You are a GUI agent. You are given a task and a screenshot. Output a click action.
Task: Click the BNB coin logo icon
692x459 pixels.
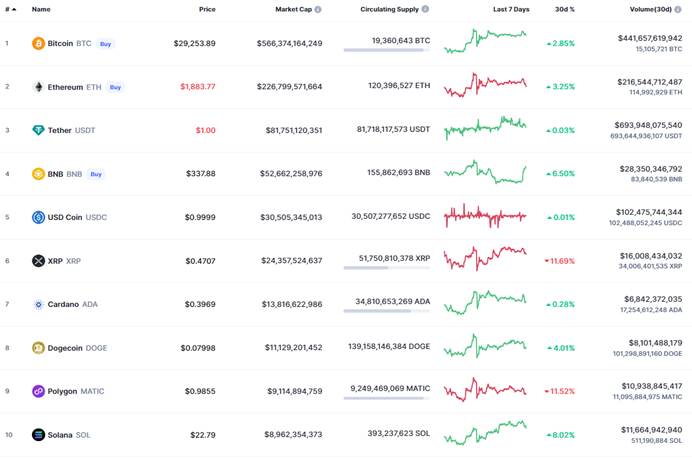pos(38,174)
